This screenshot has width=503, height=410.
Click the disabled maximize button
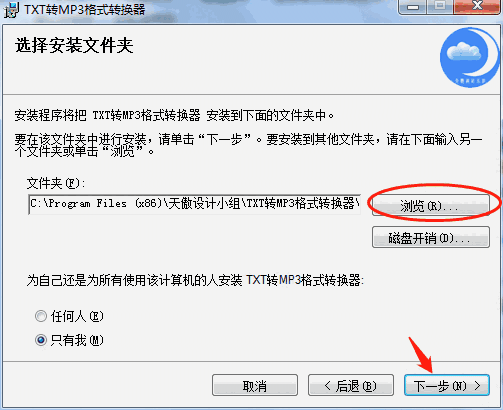[440, 6]
